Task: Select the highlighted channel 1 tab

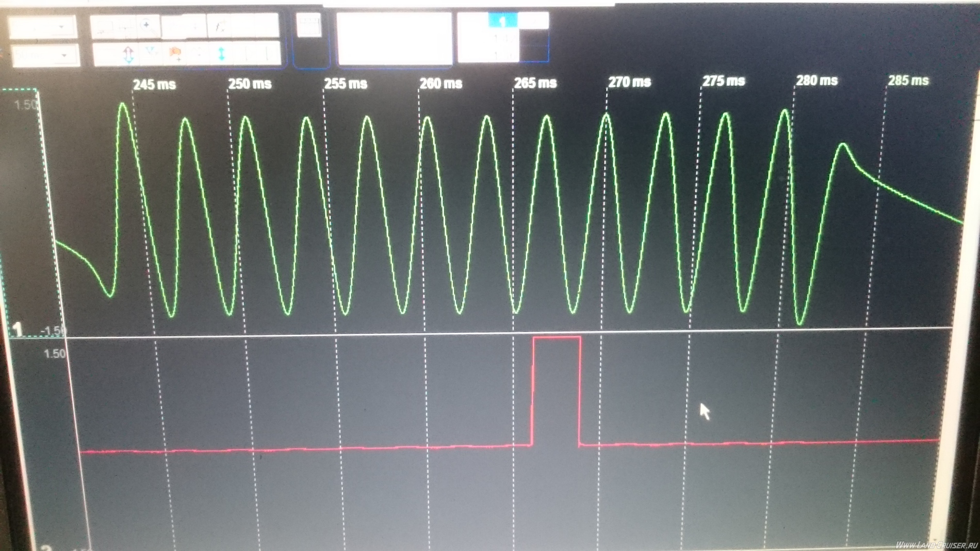Action: (x=503, y=21)
